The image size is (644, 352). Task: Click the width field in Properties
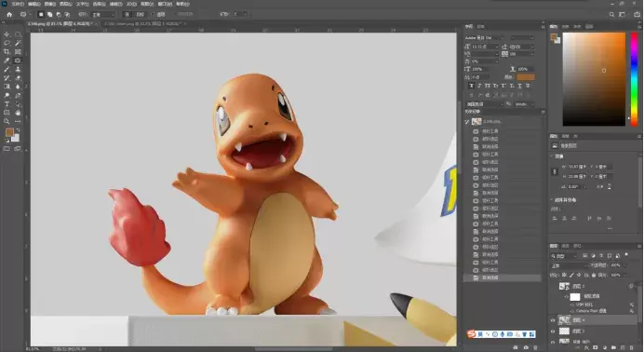point(577,167)
